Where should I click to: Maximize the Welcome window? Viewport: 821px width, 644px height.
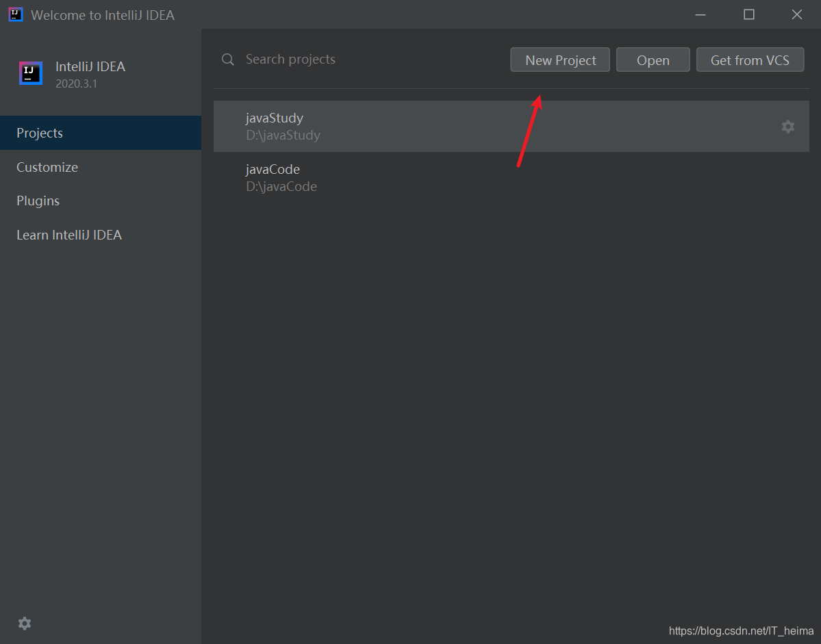point(748,14)
